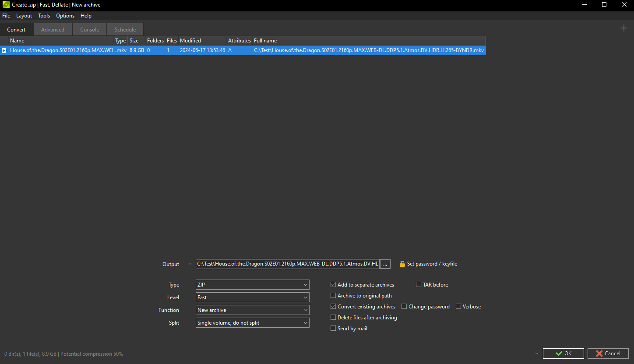Click the down arrow left of OK button
This screenshot has width=634, height=364.
pos(537,353)
